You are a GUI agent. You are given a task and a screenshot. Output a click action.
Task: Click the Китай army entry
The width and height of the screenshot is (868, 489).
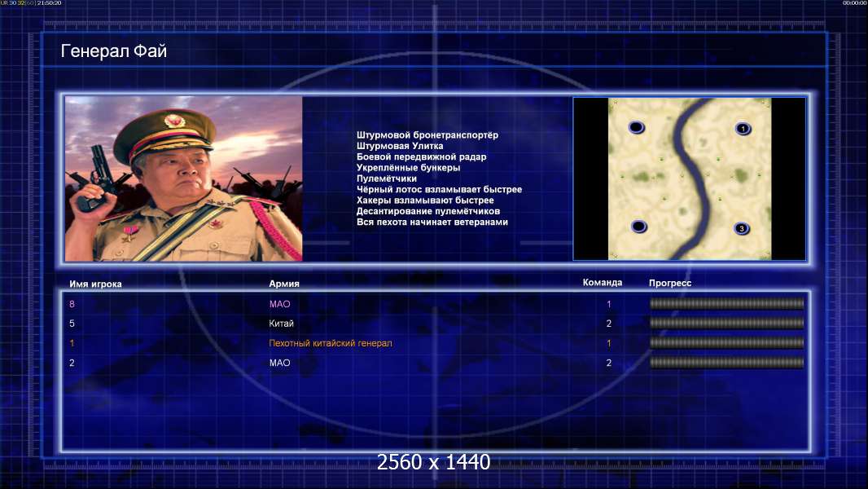[x=281, y=324]
